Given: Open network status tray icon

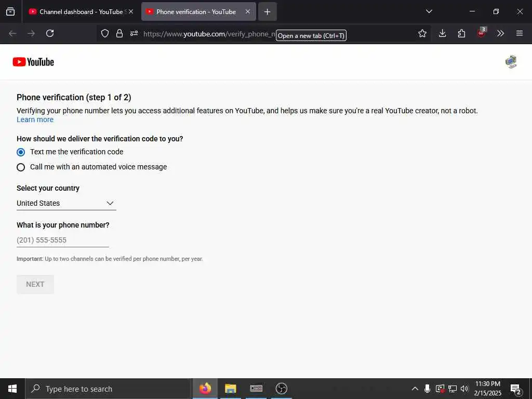Looking at the screenshot, I should (453, 389).
